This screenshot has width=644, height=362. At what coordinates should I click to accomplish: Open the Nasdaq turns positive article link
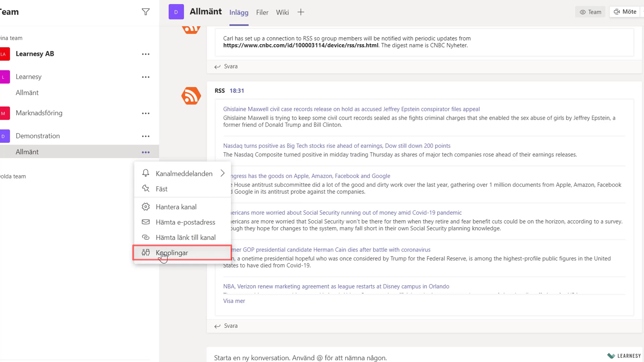pyautogui.click(x=337, y=146)
